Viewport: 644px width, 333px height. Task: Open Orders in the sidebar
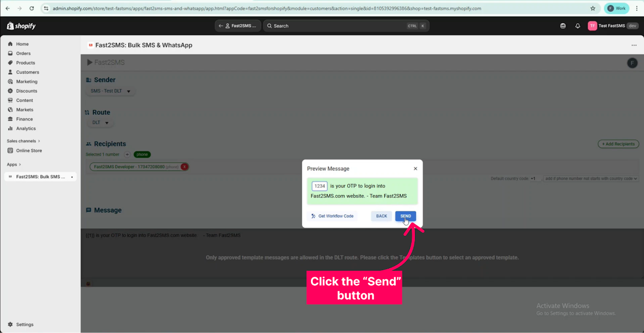pos(23,53)
